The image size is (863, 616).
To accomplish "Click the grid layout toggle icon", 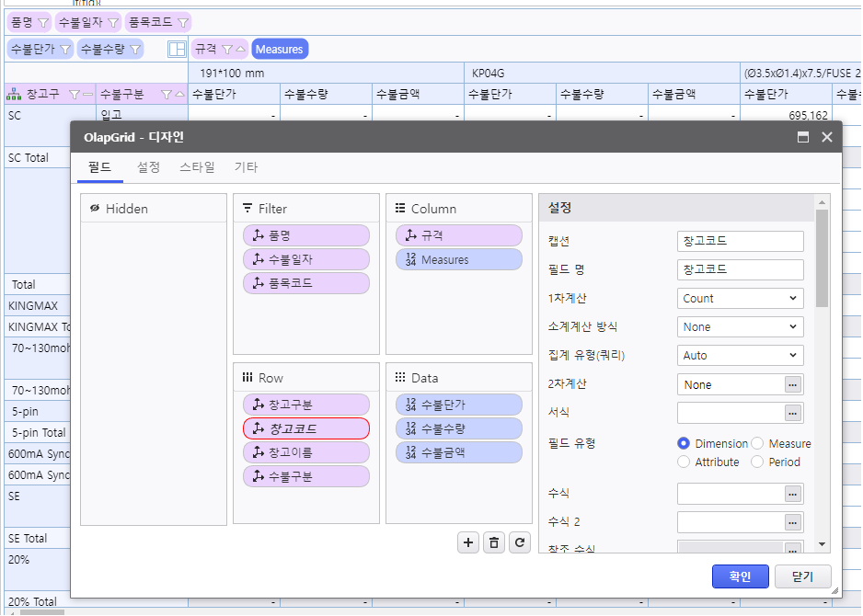I will pyautogui.click(x=177, y=50).
